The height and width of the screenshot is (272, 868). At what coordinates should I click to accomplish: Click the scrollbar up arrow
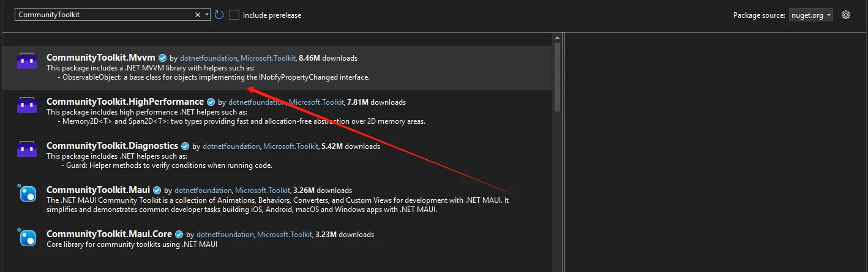(557, 37)
